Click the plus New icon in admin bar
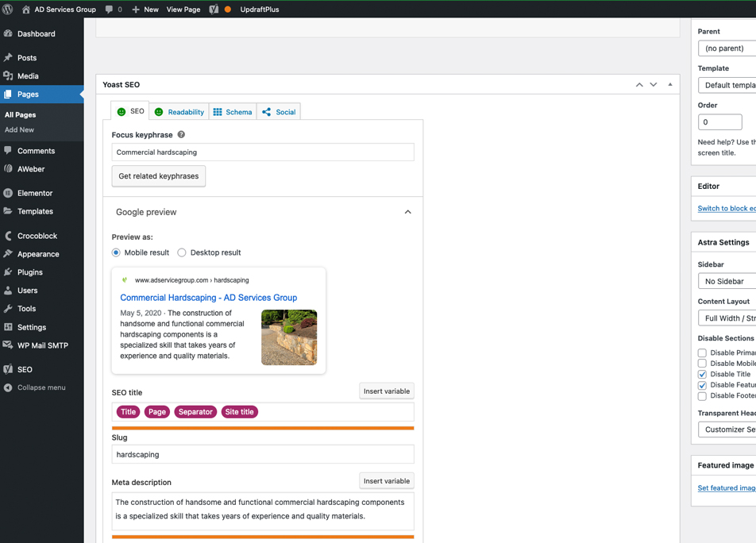756x543 pixels. coord(136,10)
